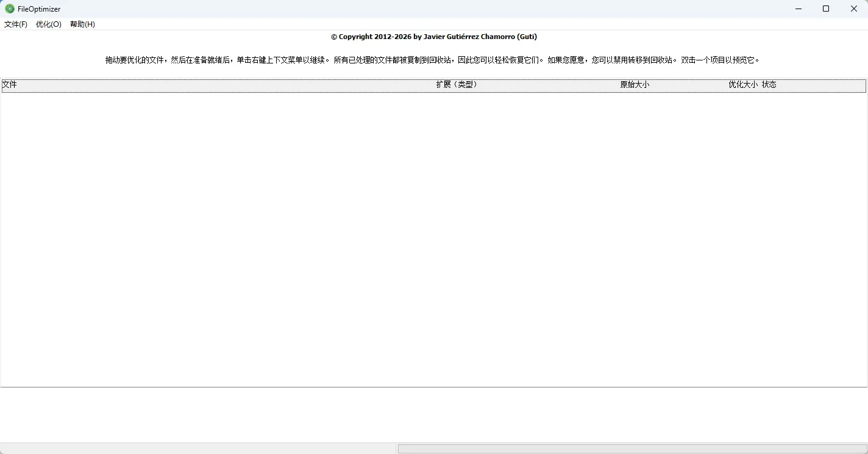Open the 优化(O) menu
The width and height of the screenshot is (868, 454).
(x=49, y=24)
